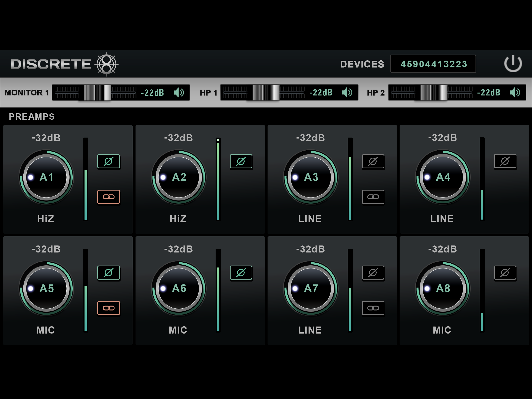The image size is (532, 399).
Task: Mute HP 2 speaker icon
Action: click(x=515, y=92)
